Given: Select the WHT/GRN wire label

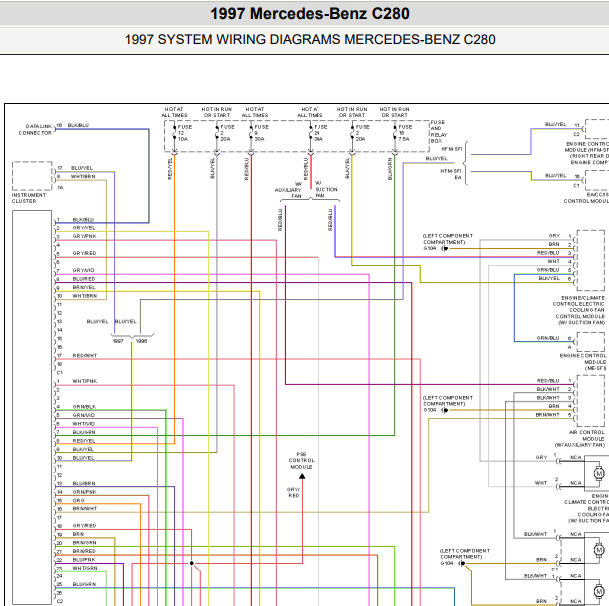Looking at the screenshot, I should pos(85,568).
